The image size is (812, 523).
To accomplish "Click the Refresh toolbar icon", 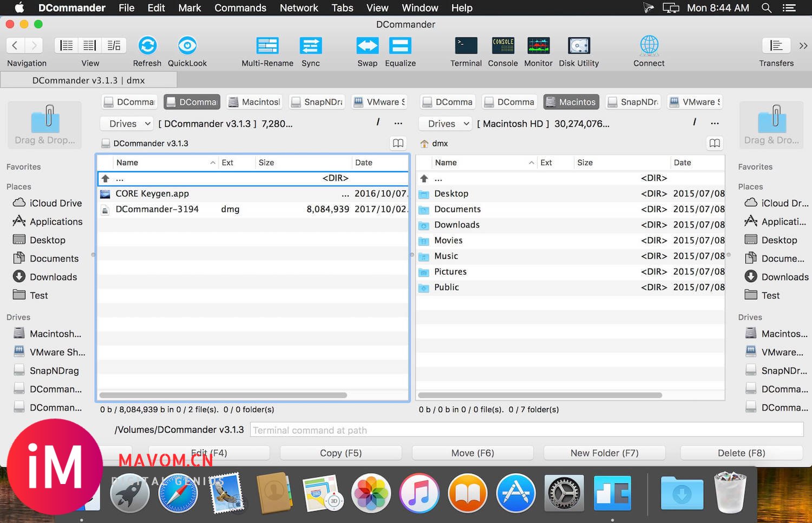I will (147, 46).
